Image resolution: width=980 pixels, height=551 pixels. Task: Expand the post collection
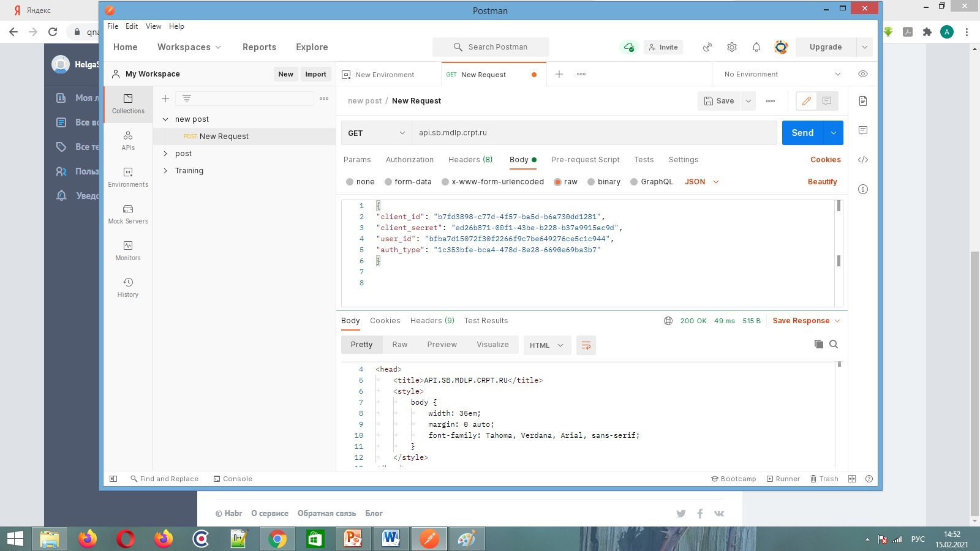point(165,154)
